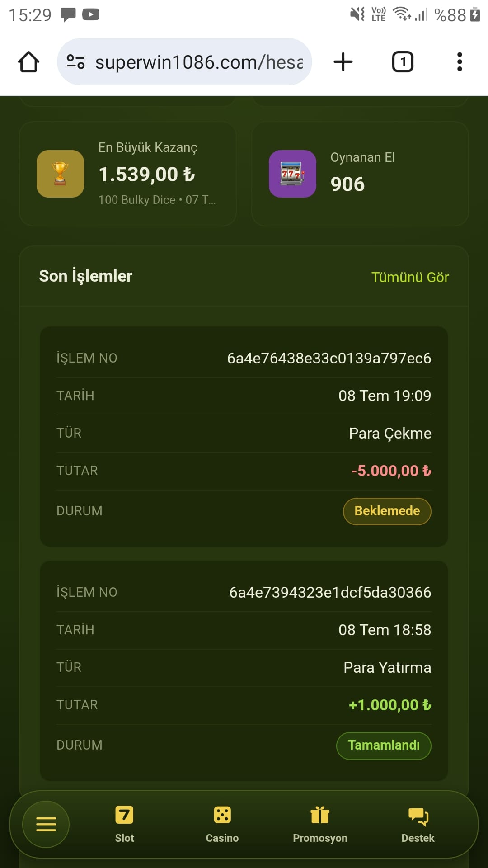Open the site info icon in address bar
Image resolution: width=488 pixels, height=868 pixels.
tap(75, 61)
